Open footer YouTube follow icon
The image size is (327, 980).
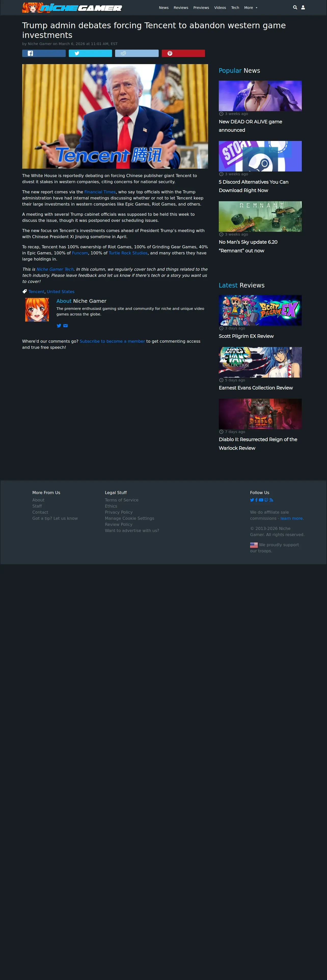click(x=261, y=500)
